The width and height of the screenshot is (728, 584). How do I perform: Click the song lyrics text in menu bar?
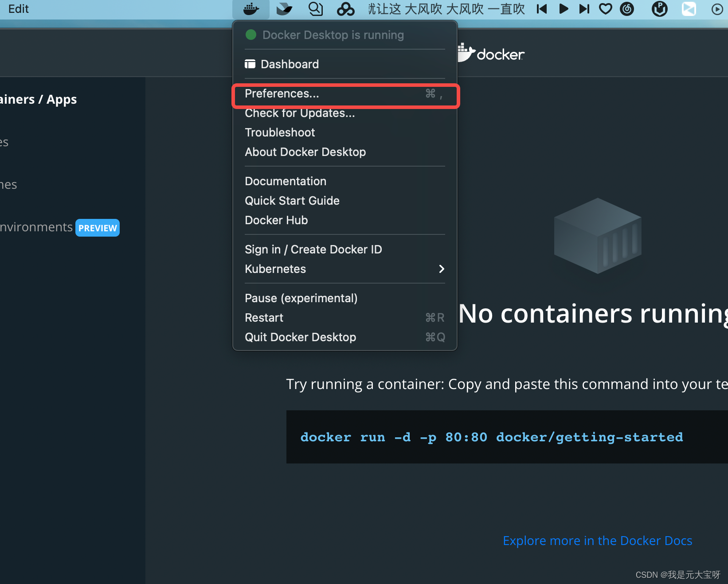[x=446, y=9]
